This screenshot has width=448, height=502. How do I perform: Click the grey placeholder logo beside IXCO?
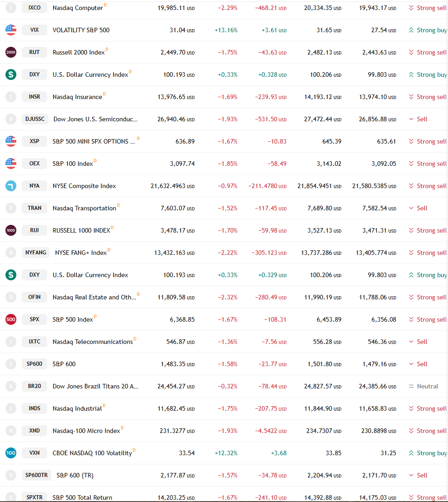point(11,8)
